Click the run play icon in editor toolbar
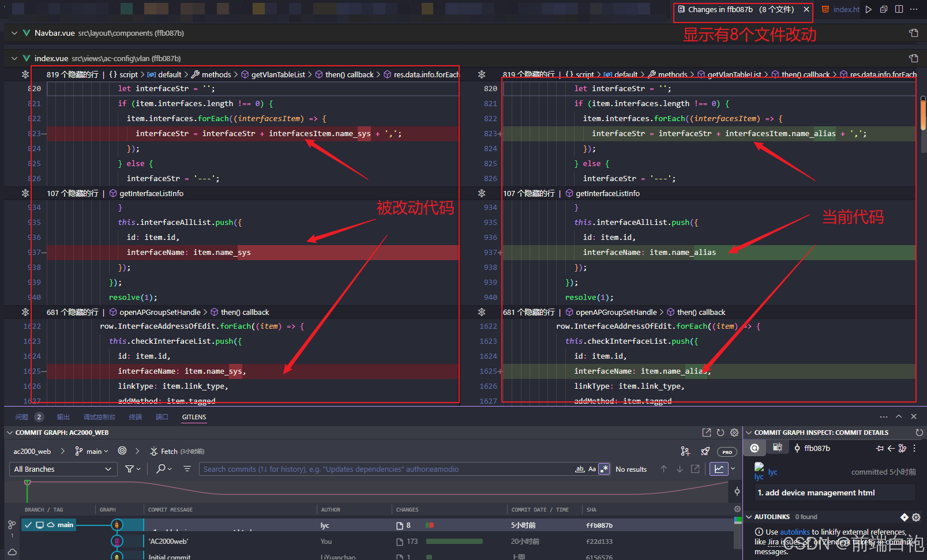 (x=869, y=9)
